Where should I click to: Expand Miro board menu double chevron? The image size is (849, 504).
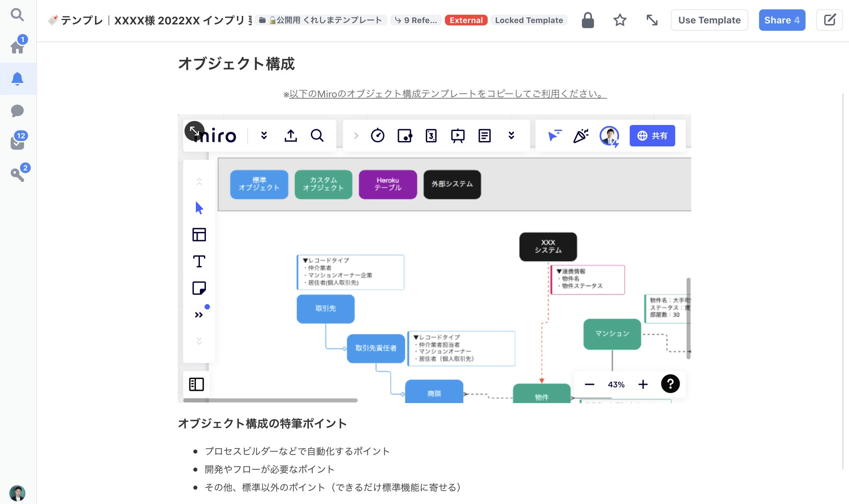(264, 136)
